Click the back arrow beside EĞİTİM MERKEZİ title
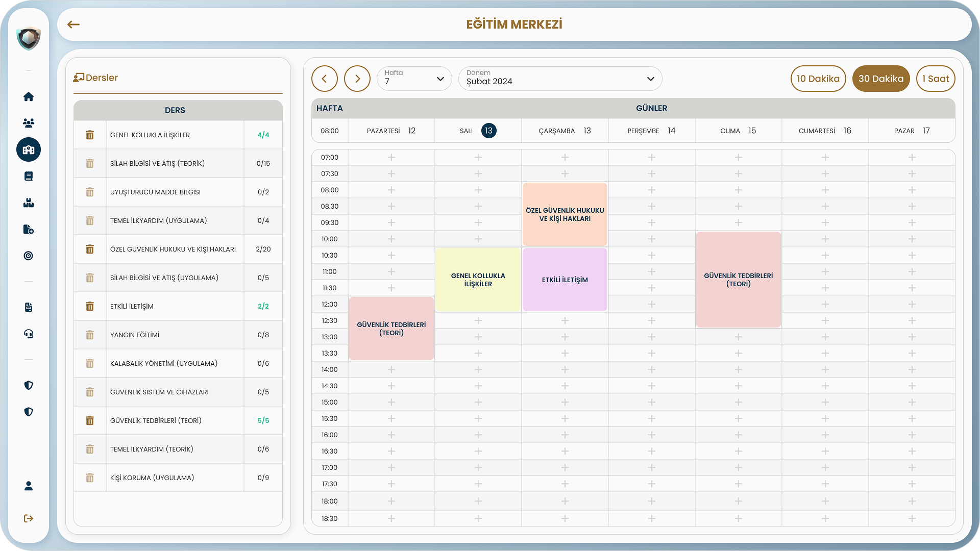980x551 pixels. (73, 24)
